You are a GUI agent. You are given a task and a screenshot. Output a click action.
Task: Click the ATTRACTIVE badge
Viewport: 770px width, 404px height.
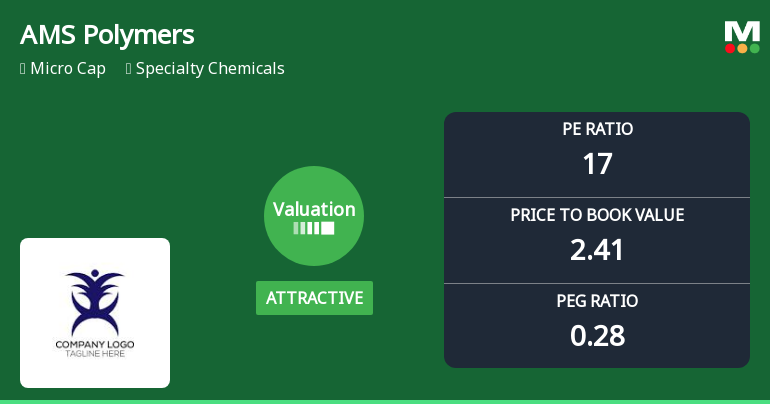pos(314,298)
